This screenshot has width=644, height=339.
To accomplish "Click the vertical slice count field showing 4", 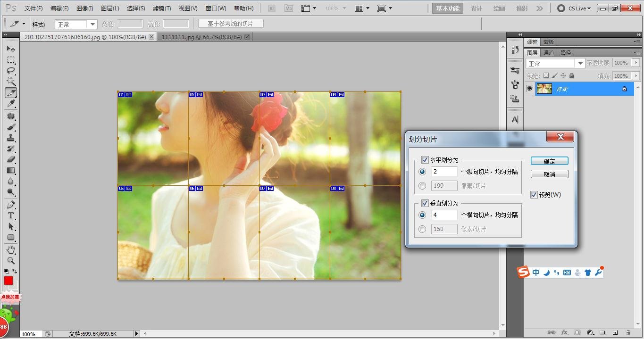I will tap(444, 215).
